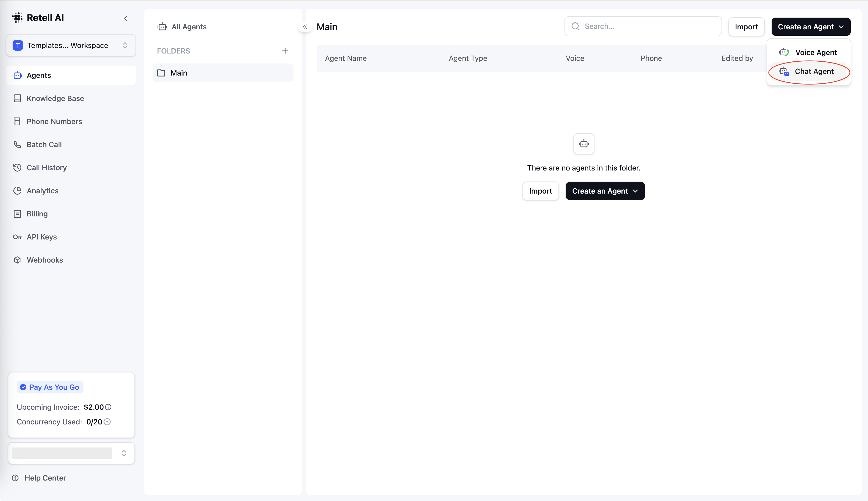Choose Voice Agent from the dropdown menu
868x501 pixels.
point(808,52)
